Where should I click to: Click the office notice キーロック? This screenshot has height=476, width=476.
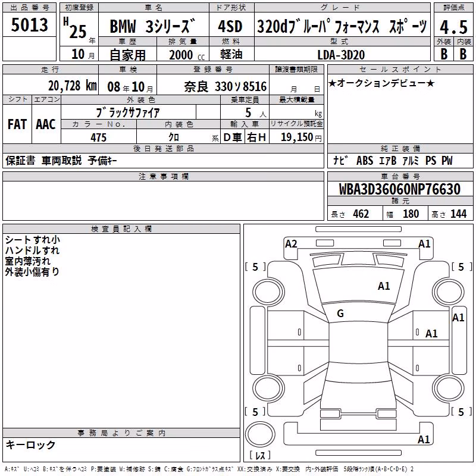coord(31,444)
